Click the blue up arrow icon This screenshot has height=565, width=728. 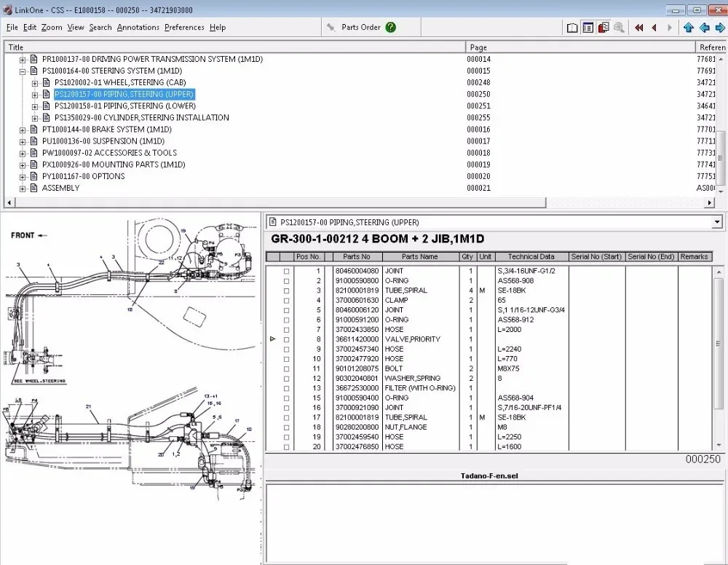pos(689,28)
